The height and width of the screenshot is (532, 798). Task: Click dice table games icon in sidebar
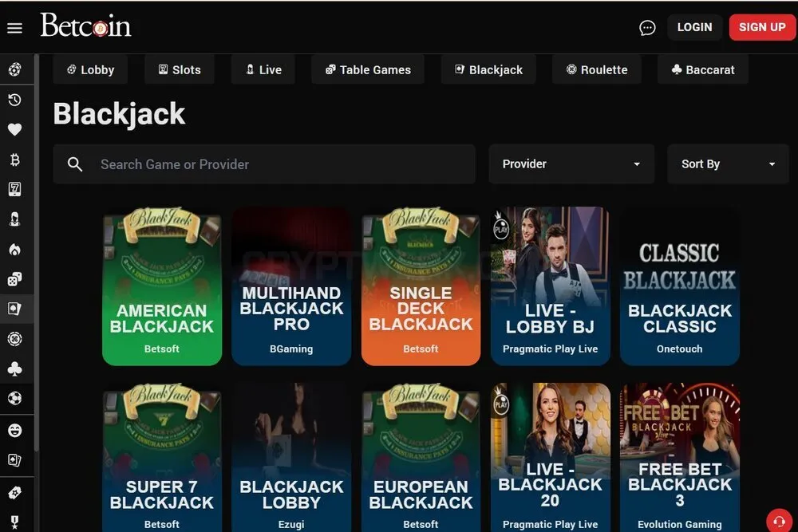click(x=14, y=279)
